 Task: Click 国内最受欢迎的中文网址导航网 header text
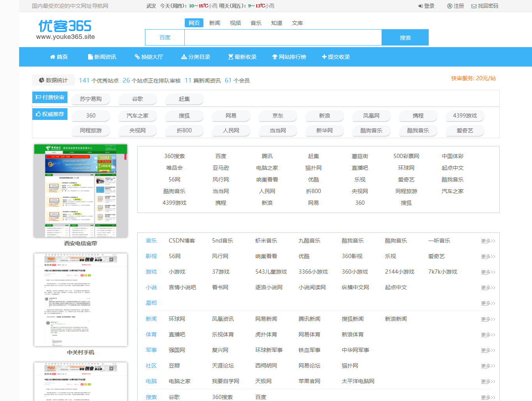[x=70, y=6]
